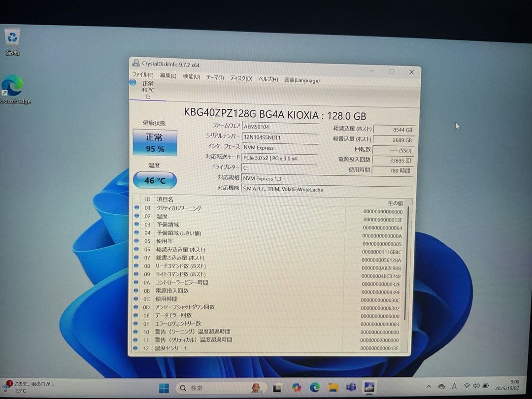Open weather widget showing 23°C
This screenshot has width=532, height=399.
tap(29, 387)
